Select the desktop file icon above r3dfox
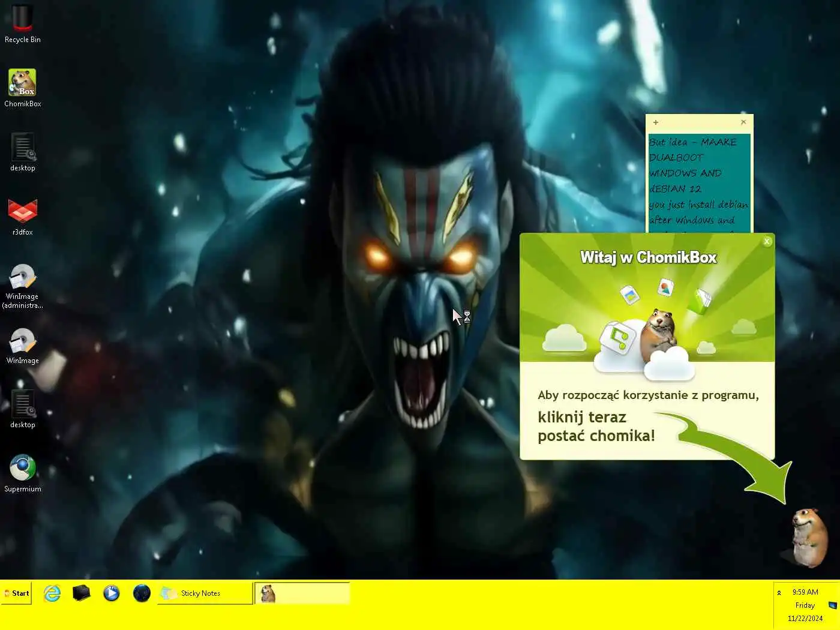 (22, 152)
